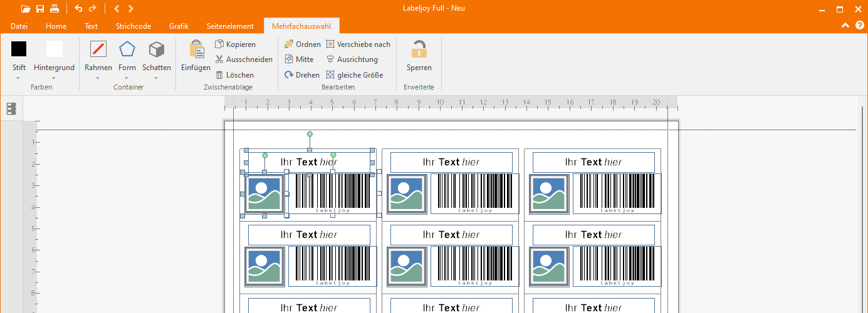The height and width of the screenshot is (313, 868).
Task: Paste with the Einfügen clipboard icon
Action: [196, 49]
